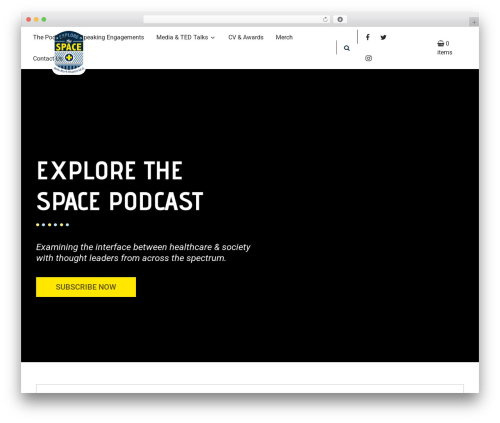Screen dimensions: 500x423
Task: Open the shopping cart basket icon
Action: [x=441, y=43]
